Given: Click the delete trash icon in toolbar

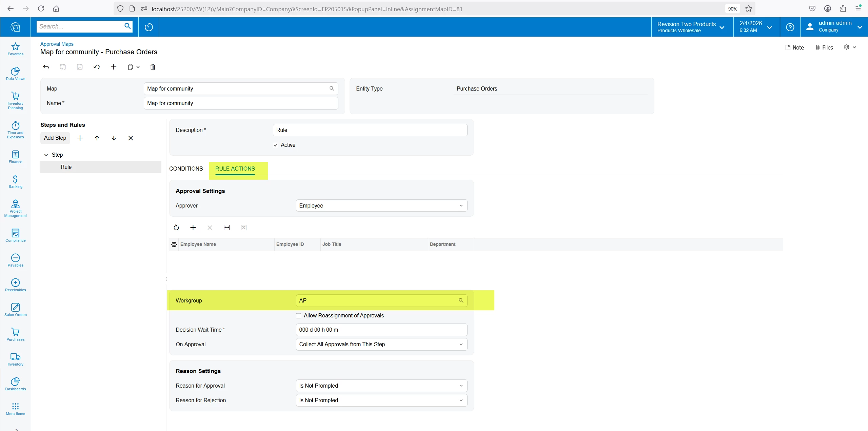Looking at the screenshot, I should click(153, 67).
